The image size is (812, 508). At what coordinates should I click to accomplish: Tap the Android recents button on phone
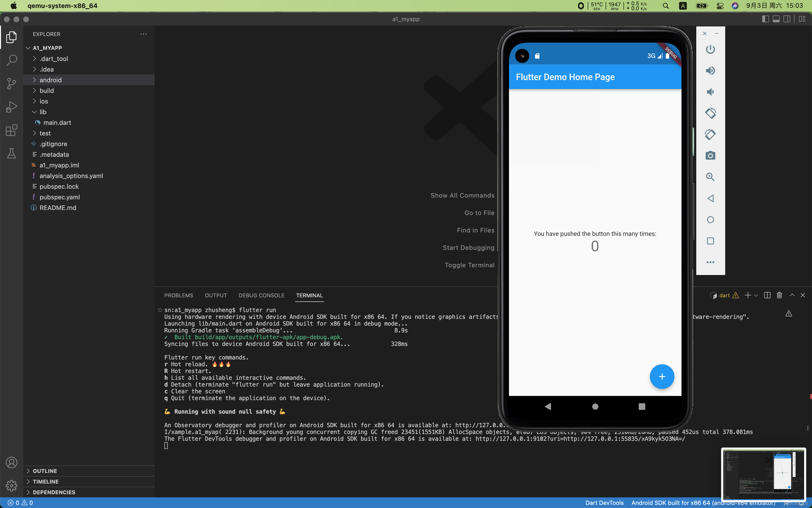[642, 407]
